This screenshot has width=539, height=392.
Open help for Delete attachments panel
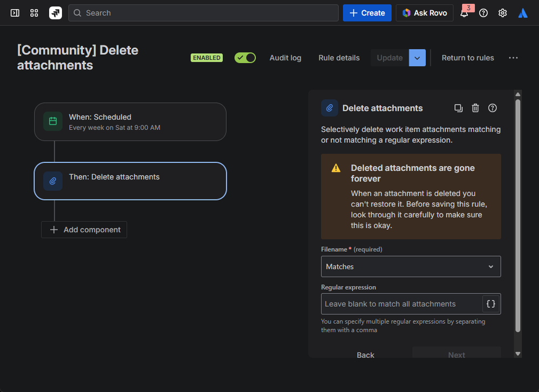(492, 108)
